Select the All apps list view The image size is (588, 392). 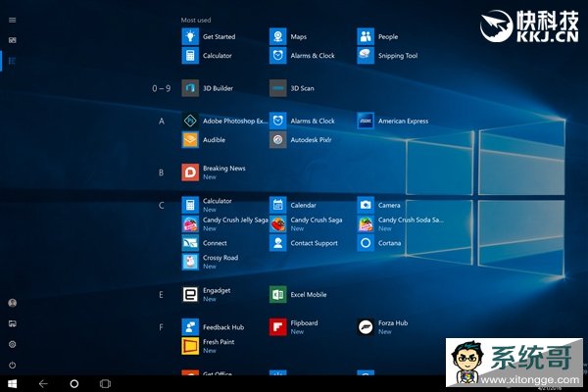coord(13,61)
